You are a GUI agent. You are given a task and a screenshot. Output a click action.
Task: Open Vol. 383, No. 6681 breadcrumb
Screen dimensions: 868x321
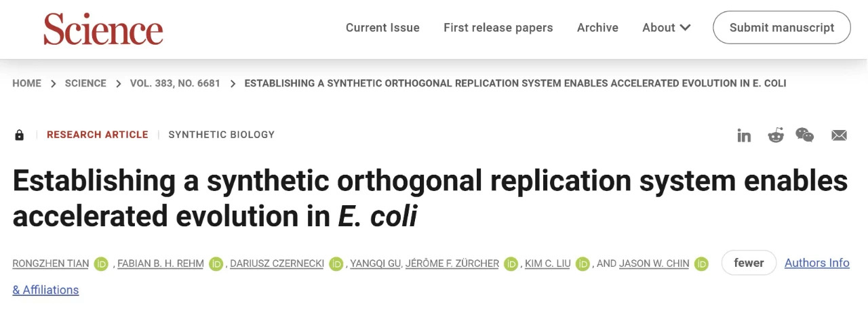coord(175,83)
